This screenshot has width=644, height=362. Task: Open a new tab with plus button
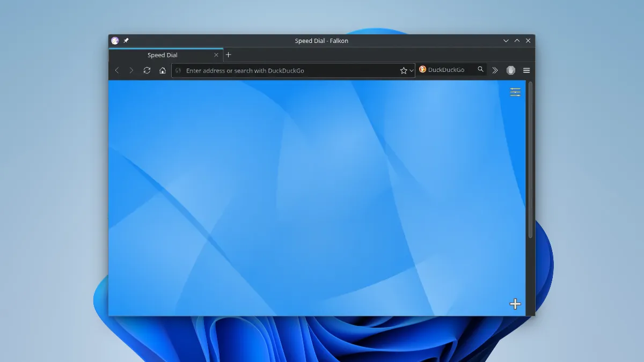coord(229,55)
